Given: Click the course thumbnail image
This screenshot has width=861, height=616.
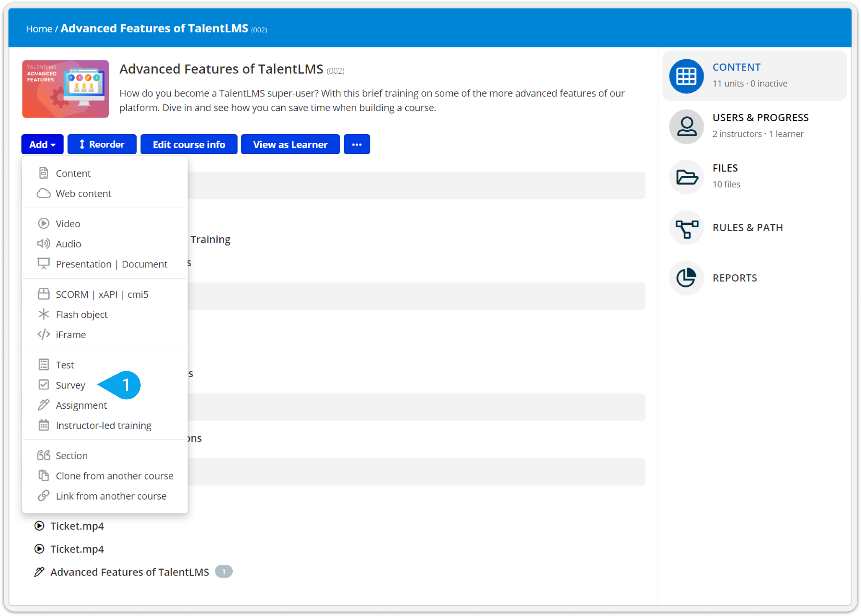Looking at the screenshot, I should coord(65,89).
